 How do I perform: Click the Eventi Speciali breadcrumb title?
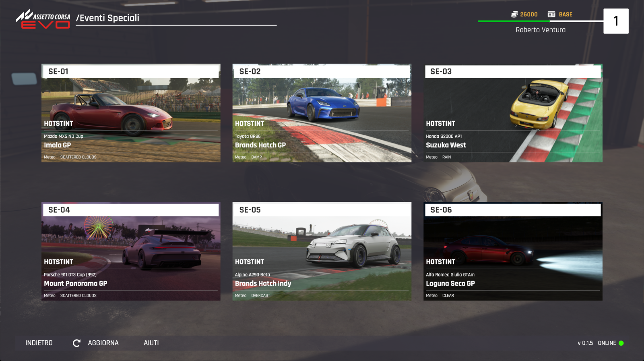coord(107,18)
